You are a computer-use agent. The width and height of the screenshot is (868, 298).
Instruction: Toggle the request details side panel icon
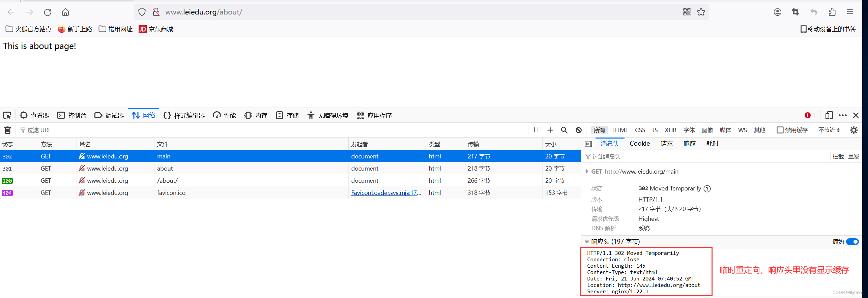tap(588, 144)
